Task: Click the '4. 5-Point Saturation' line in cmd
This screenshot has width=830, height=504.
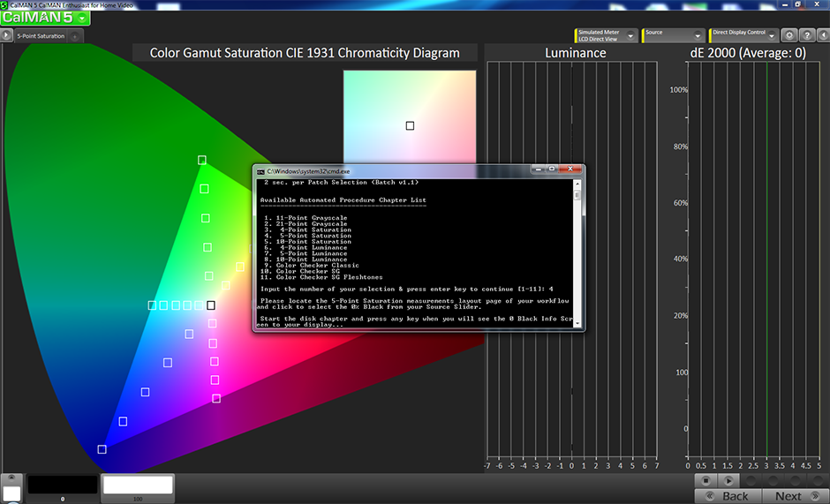Action: pos(308,236)
